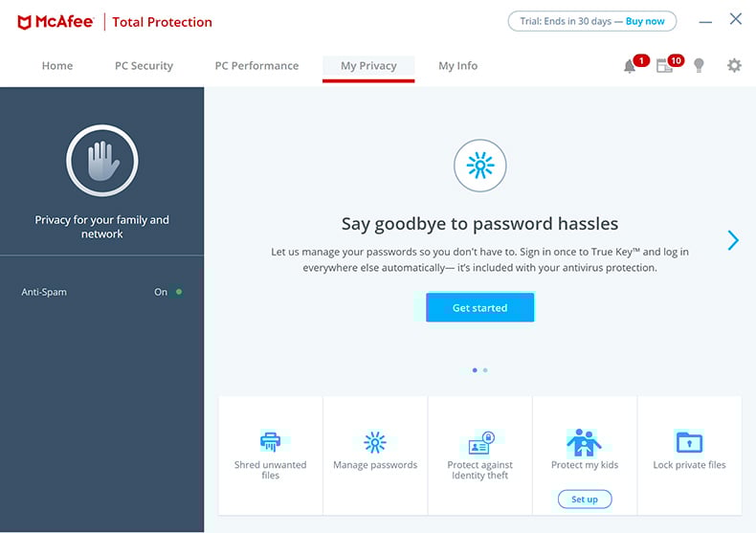Viewport: 756px width, 533px height.
Task: Minimize the McAfee window
Action: point(705,22)
